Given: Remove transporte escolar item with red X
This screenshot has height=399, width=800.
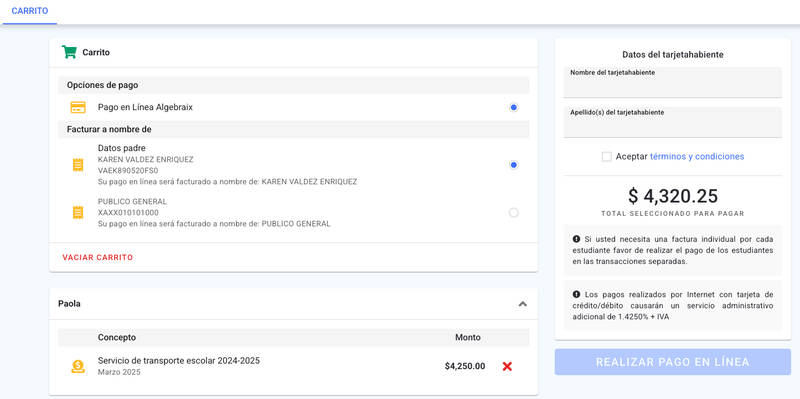Looking at the screenshot, I should (507, 366).
